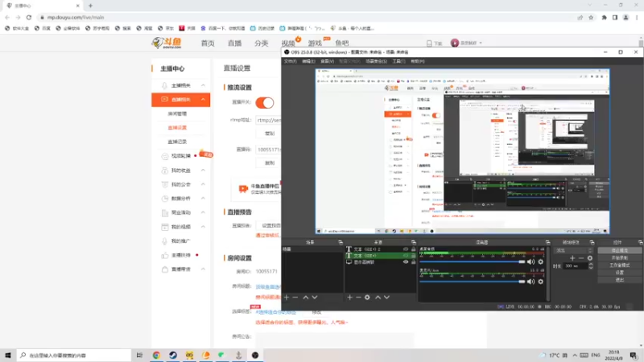Add a new scene with the plus icon in OBS scenes panel
This screenshot has height=362, width=644.
pos(287,297)
